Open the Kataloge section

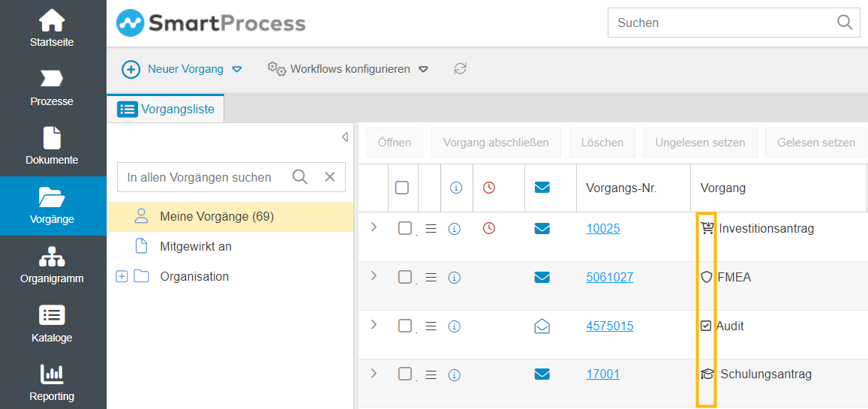point(52,316)
